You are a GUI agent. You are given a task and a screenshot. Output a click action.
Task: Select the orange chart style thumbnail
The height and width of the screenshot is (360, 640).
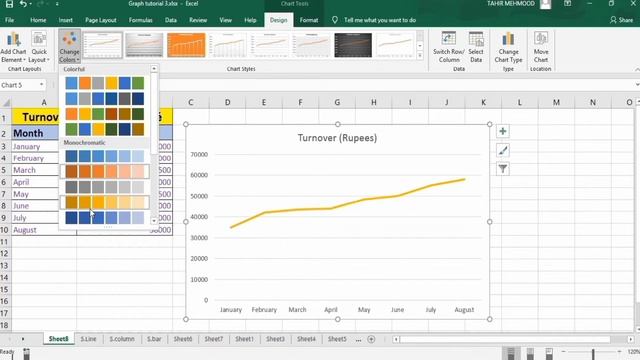click(x=186, y=45)
